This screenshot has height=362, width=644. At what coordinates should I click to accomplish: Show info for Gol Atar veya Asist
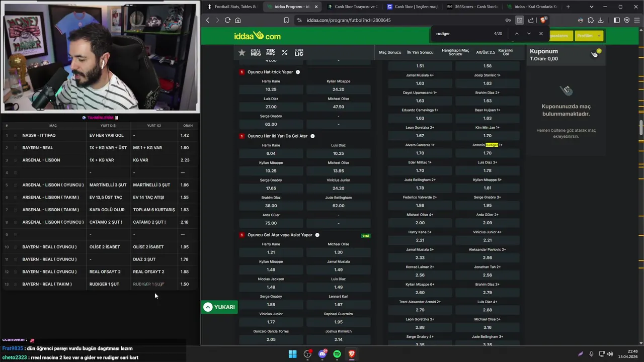pyautogui.click(x=317, y=235)
